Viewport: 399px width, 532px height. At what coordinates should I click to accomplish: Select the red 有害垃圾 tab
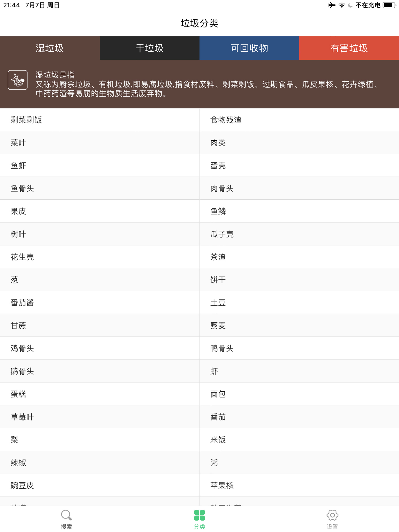(349, 48)
